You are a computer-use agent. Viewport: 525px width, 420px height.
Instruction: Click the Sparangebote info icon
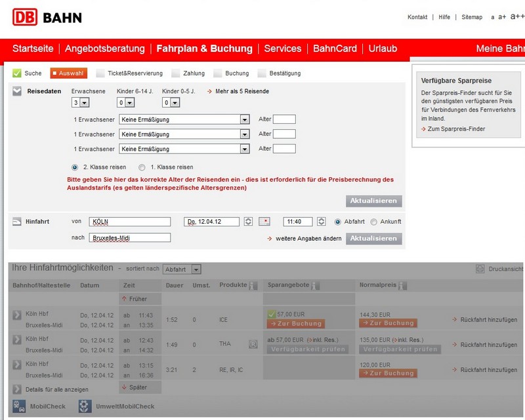315,285
